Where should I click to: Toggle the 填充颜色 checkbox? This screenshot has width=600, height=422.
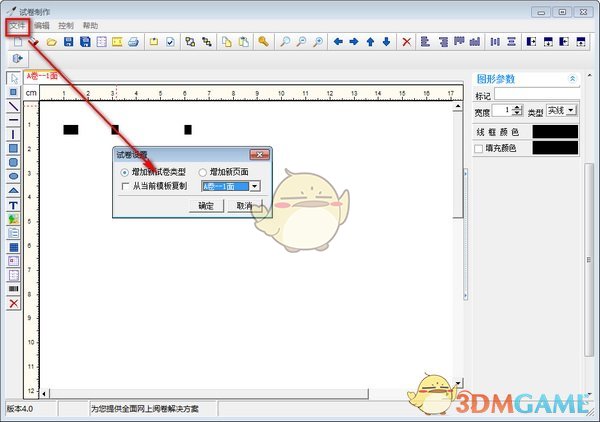478,148
